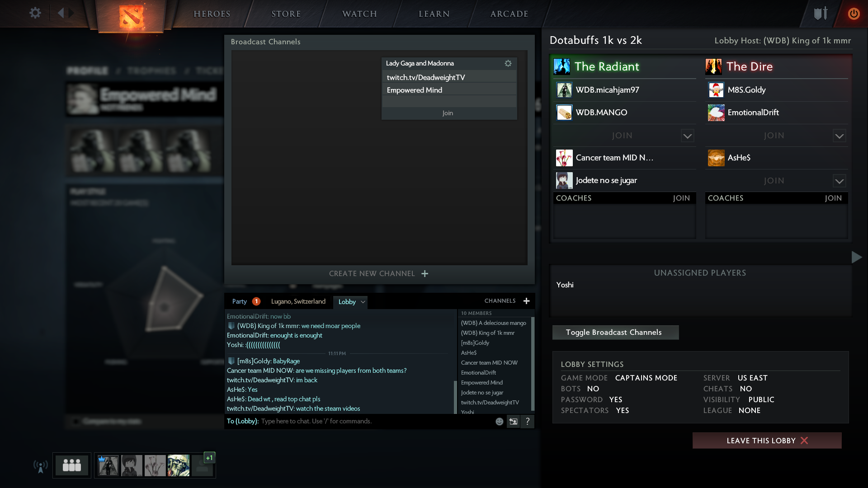Click the voice broadcast antenna icon
This screenshot has width=868, height=488.
[x=41, y=466]
